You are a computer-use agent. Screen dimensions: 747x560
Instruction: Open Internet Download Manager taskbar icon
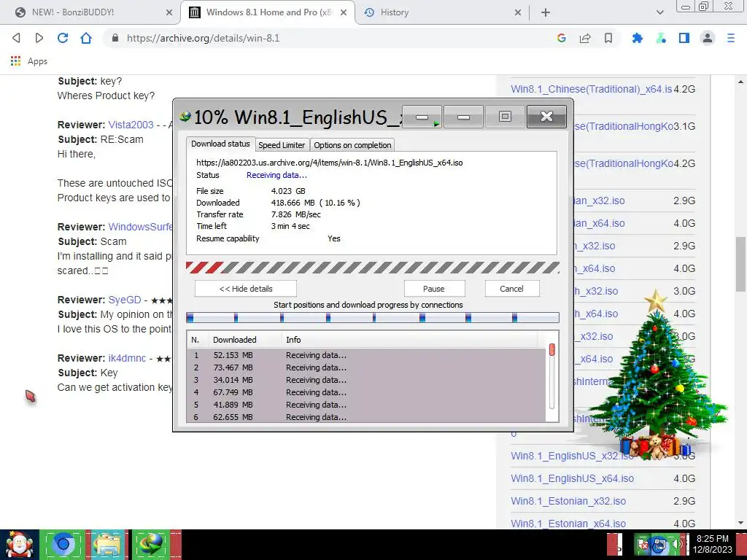pyautogui.click(x=152, y=545)
